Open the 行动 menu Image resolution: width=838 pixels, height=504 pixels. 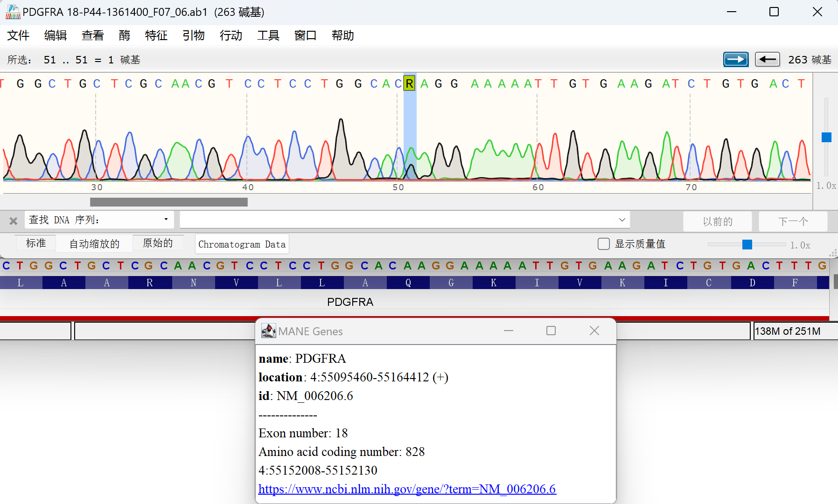click(x=230, y=35)
